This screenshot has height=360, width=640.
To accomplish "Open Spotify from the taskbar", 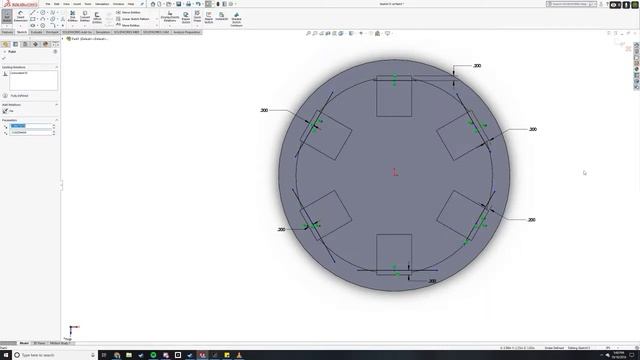I will (153, 355).
